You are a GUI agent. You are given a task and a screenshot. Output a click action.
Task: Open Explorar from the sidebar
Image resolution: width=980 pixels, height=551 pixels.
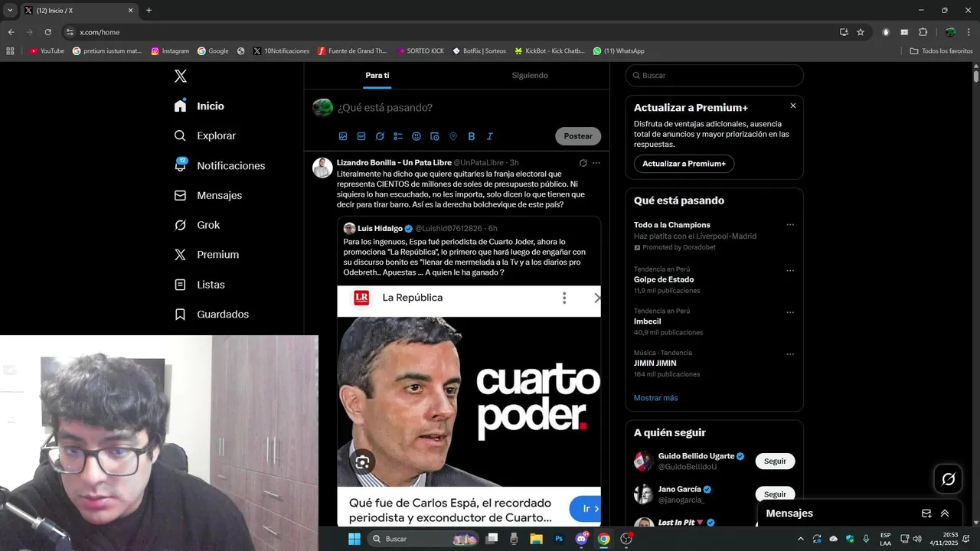click(205, 135)
